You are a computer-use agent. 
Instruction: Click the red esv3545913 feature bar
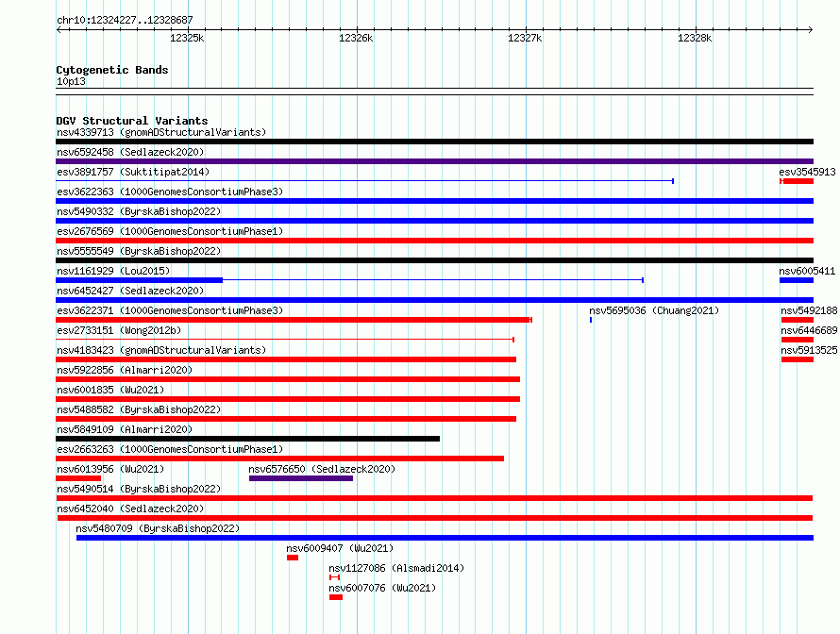[x=797, y=181]
